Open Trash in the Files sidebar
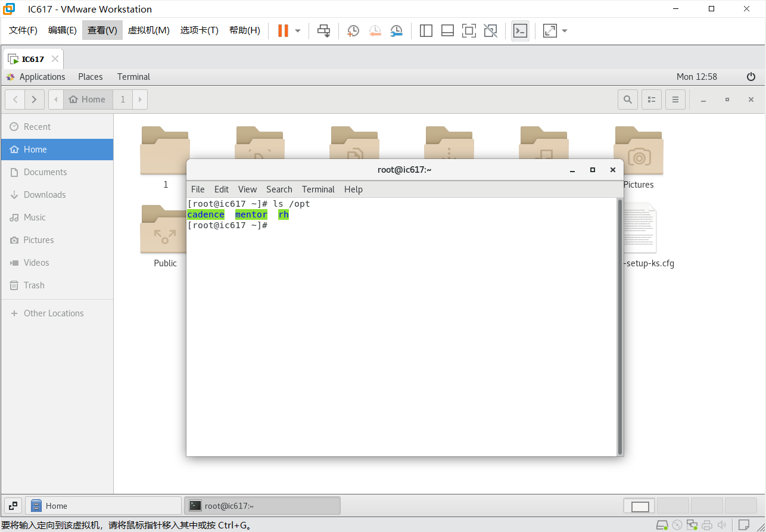 point(57,285)
